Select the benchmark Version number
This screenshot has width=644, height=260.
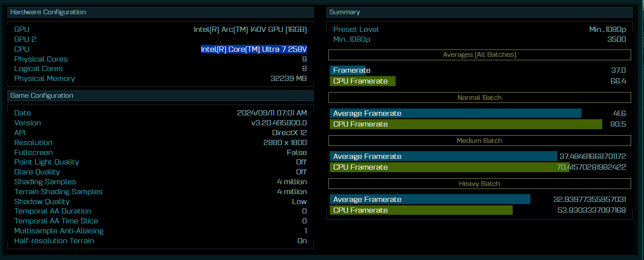pos(281,123)
